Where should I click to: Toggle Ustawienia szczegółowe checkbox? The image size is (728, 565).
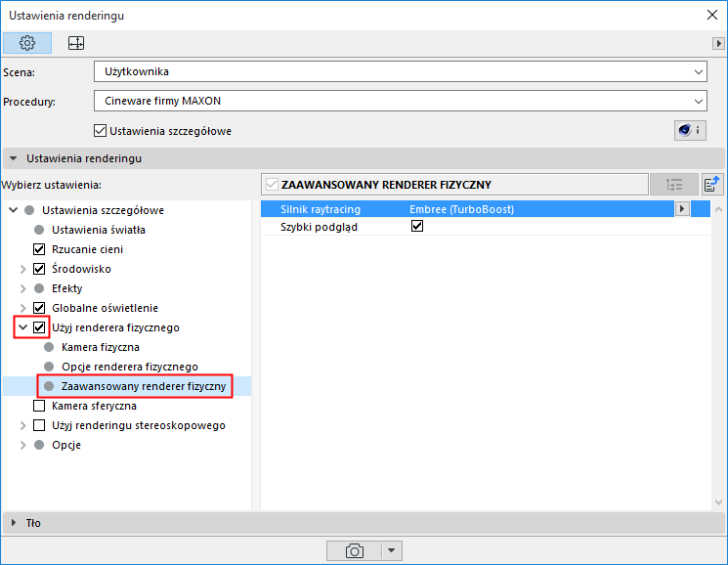(100, 131)
